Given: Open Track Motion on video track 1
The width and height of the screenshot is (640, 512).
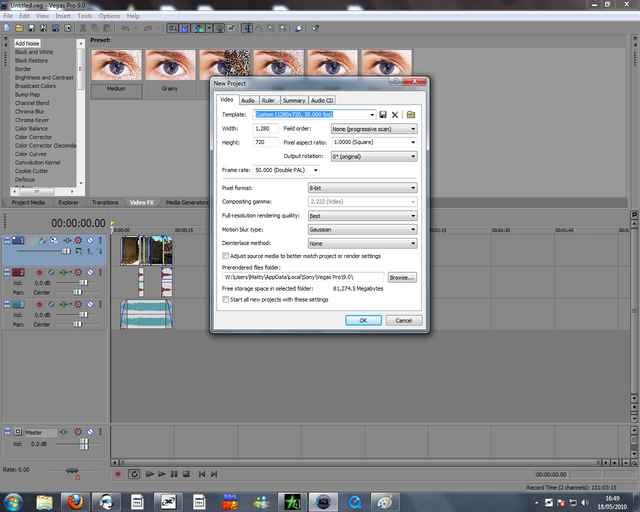Looking at the screenshot, I should 54,240.
